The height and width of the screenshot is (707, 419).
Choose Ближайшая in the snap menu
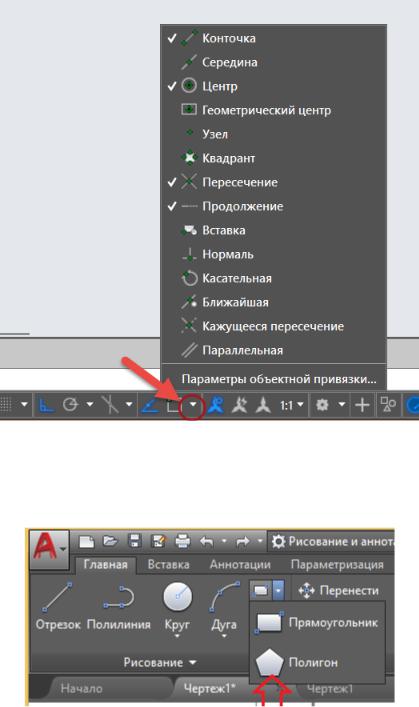point(273,302)
